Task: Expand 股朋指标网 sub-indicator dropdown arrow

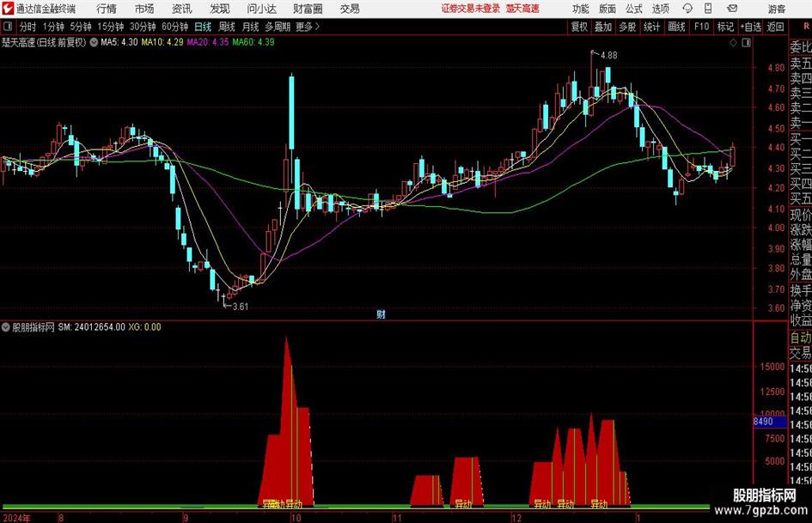Action: [x=6, y=327]
